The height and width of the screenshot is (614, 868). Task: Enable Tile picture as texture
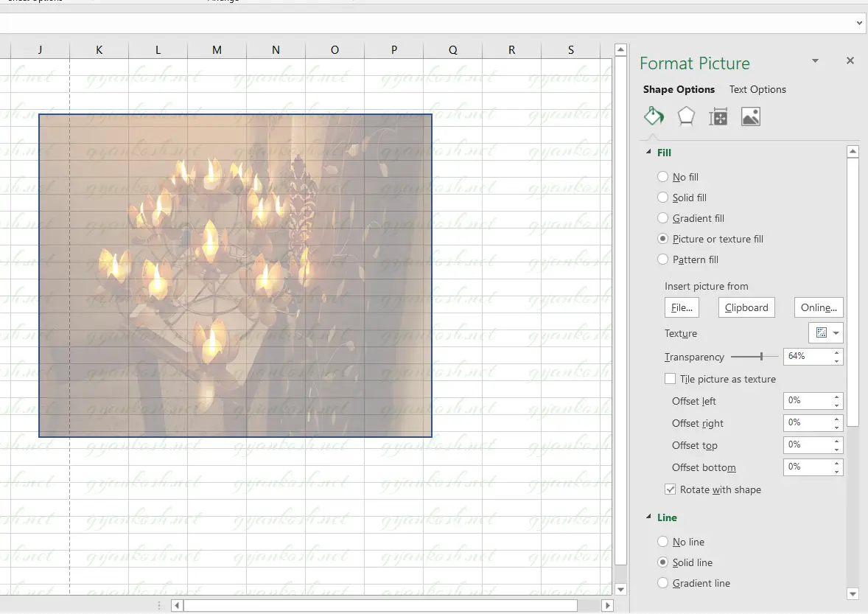pyautogui.click(x=671, y=379)
